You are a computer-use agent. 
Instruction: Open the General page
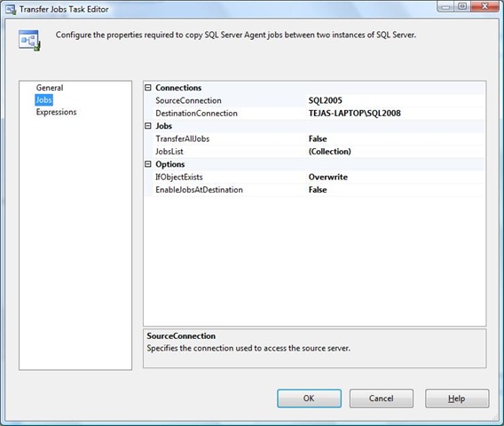50,88
